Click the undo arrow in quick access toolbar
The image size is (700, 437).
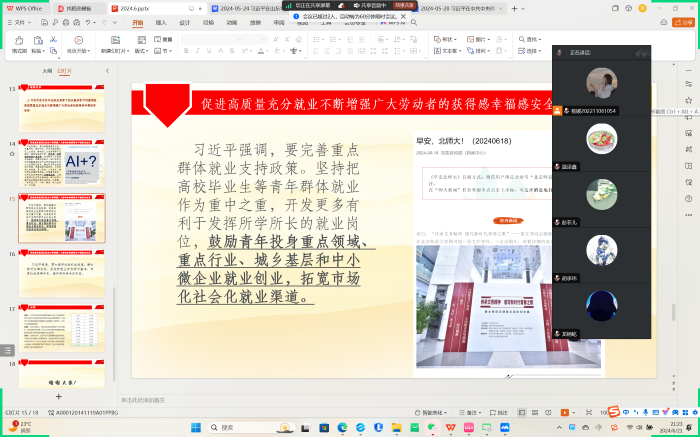89,21
